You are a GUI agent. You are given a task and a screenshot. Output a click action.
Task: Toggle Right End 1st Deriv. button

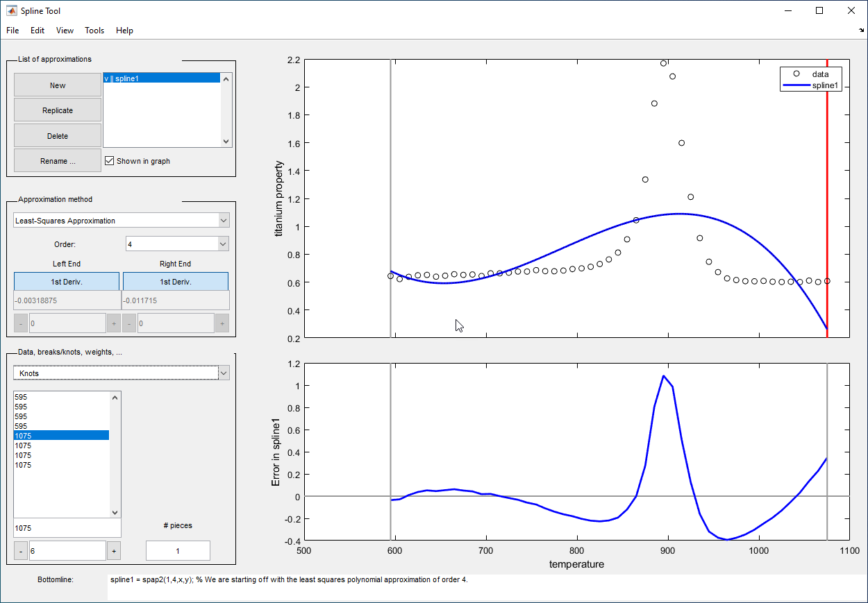pyautogui.click(x=175, y=282)
